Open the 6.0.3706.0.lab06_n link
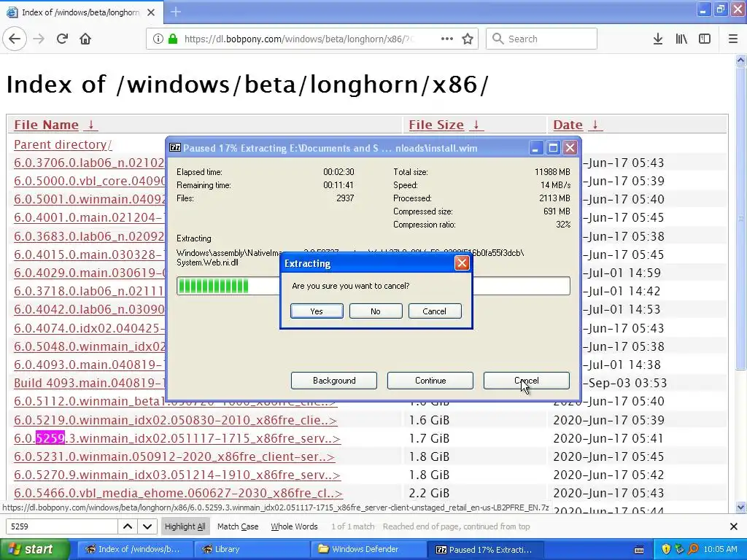Image resolution: width=747 pixels, height=560 pixels. point(89,163)
